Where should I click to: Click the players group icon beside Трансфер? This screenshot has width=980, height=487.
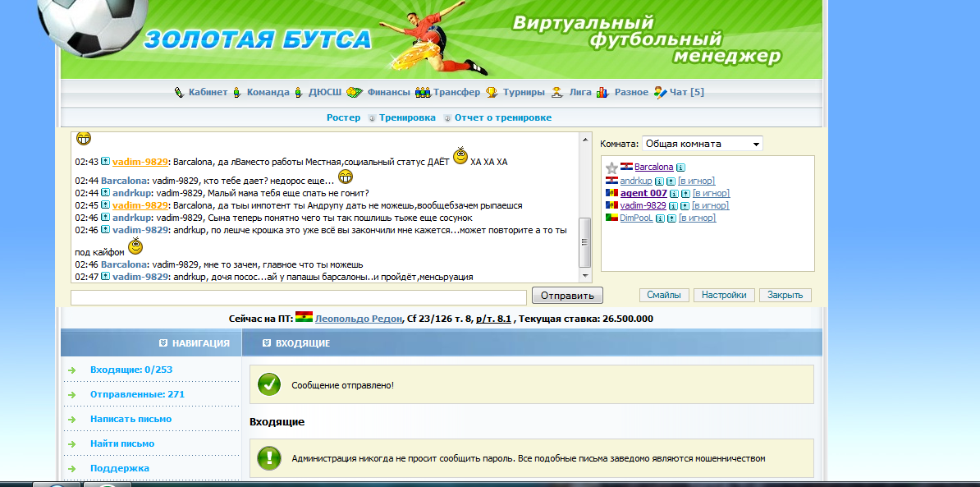tap(423, 93)
